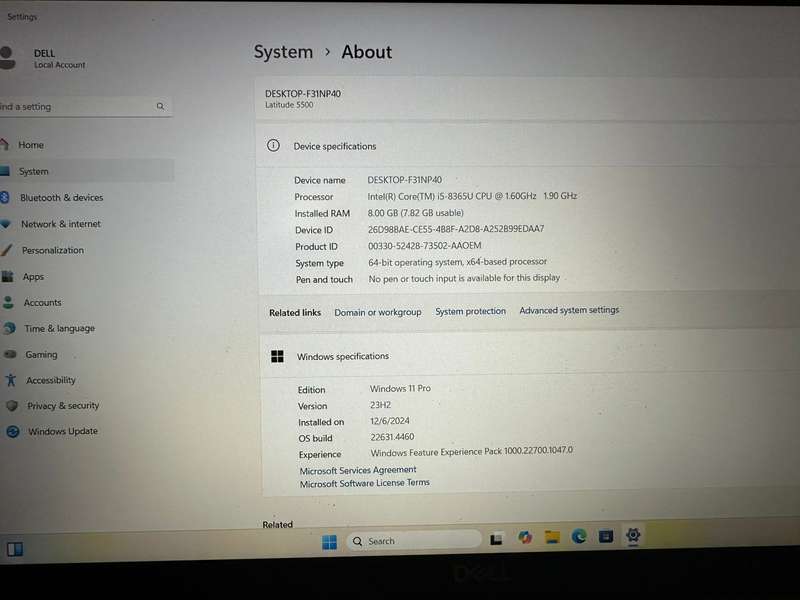Collapse the Windows specifications section
Viewport: 800px width, 600px height.
pyautogui.click(x=530, y=356)
